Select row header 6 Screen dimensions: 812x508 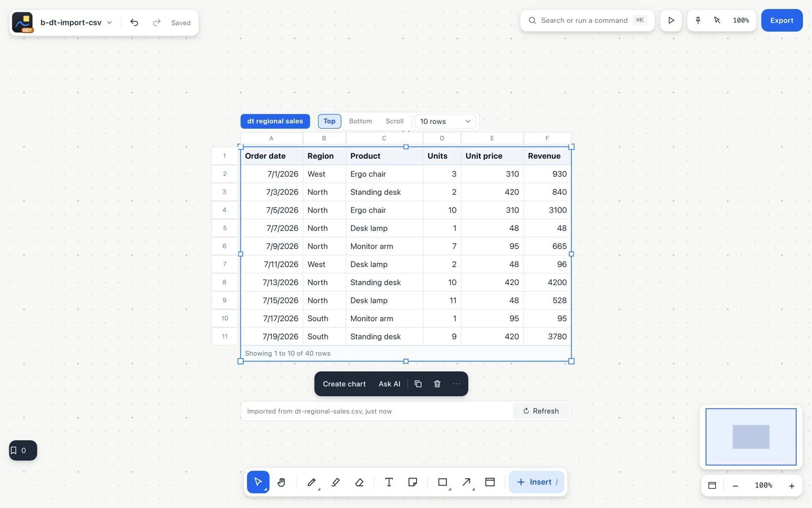[x=224, y=246]
